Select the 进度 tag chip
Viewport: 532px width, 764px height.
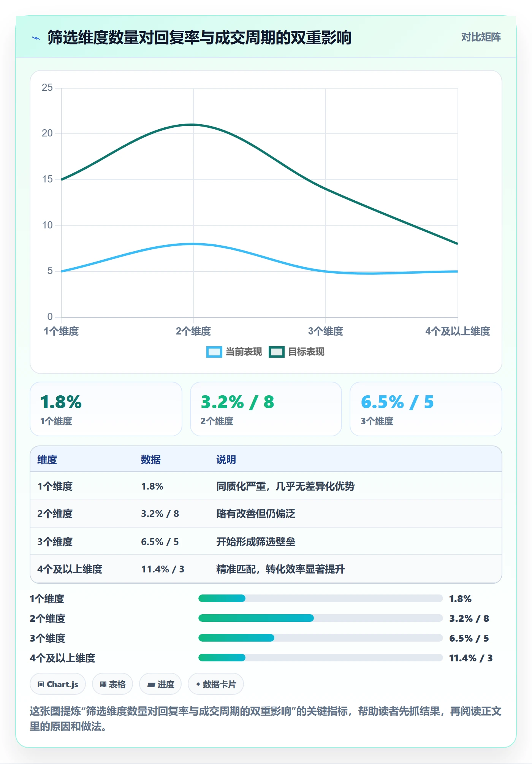[160, 684]
